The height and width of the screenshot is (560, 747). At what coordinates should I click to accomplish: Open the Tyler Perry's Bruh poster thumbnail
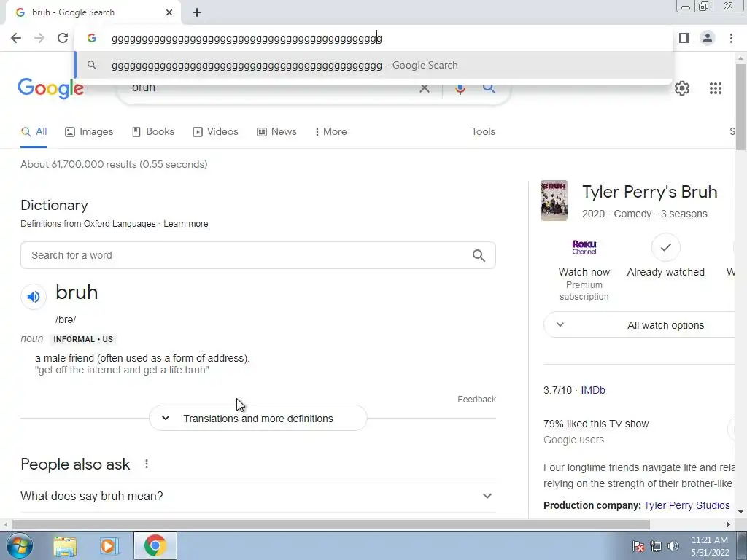point(554,201)
